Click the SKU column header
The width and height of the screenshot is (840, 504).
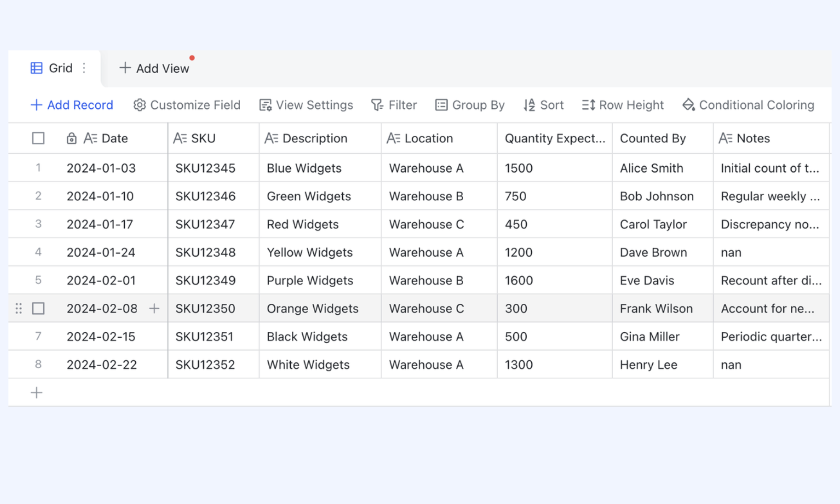[214, 138]
